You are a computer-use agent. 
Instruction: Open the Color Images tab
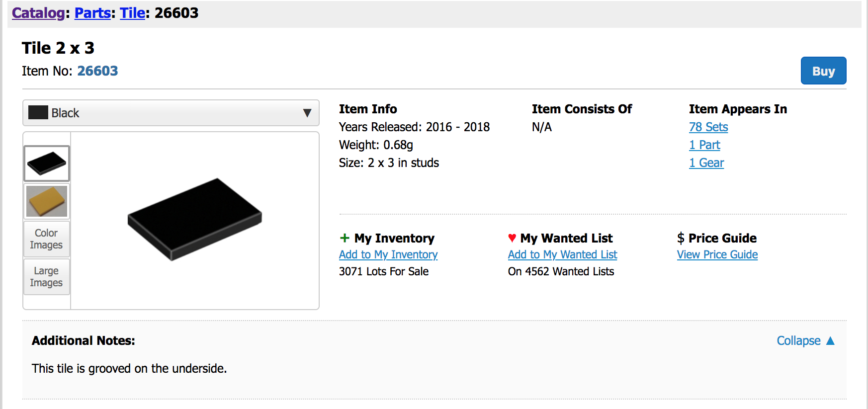pyautogui.click(x=47, y=239)
